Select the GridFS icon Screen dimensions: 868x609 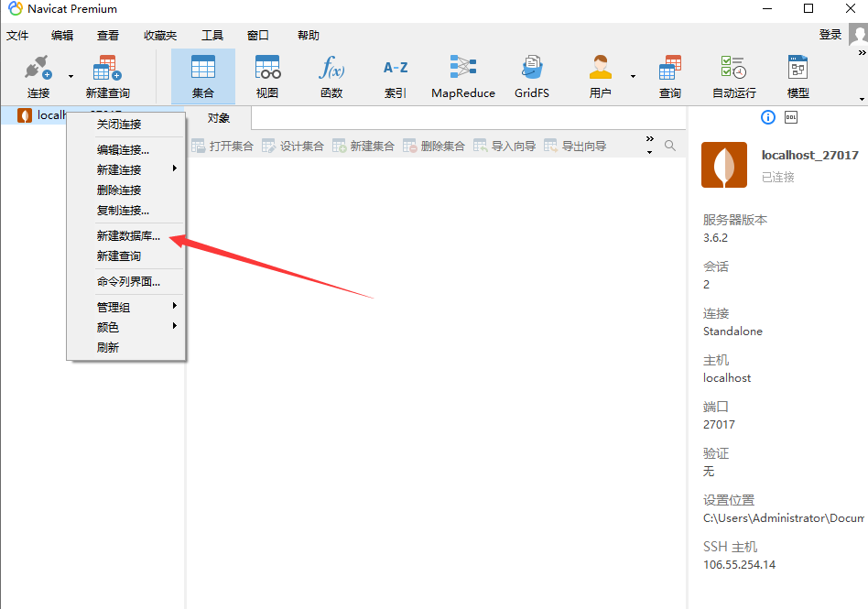click(531, 75)
